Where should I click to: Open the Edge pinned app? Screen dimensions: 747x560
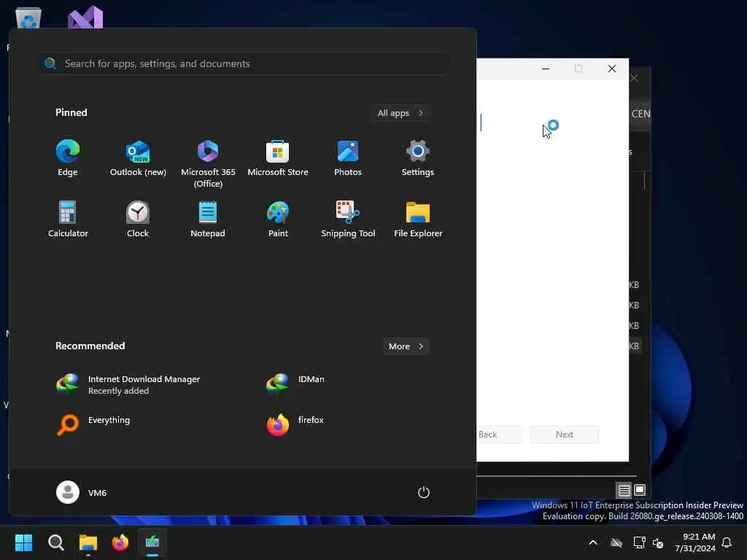pos(68,158)
